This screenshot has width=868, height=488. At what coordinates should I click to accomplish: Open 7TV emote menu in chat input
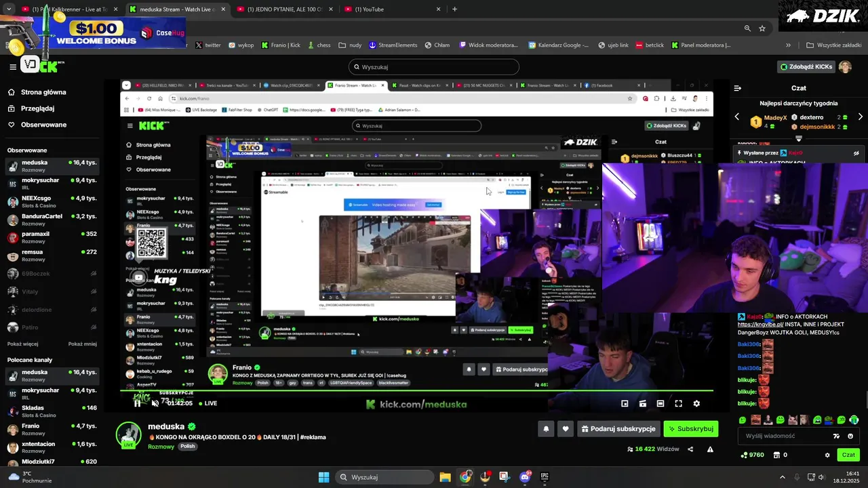[836, 436]
